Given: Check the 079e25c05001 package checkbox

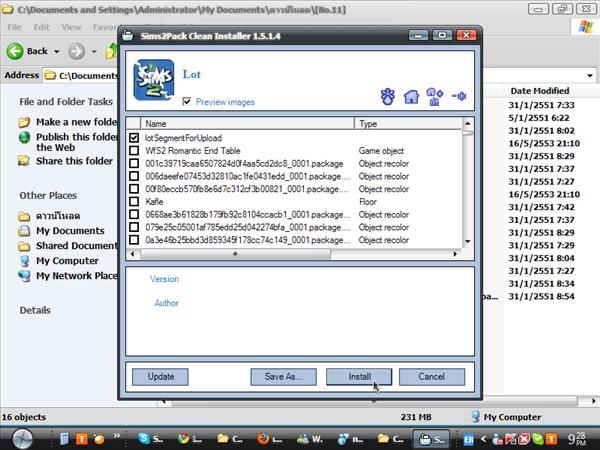Looking at the screenshot, I should coord(134,227).
